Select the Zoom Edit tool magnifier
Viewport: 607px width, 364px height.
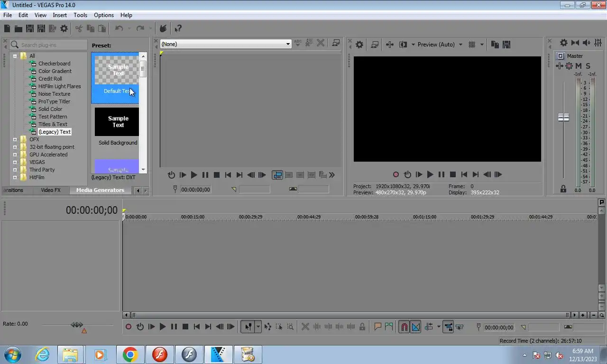point(290,327)
